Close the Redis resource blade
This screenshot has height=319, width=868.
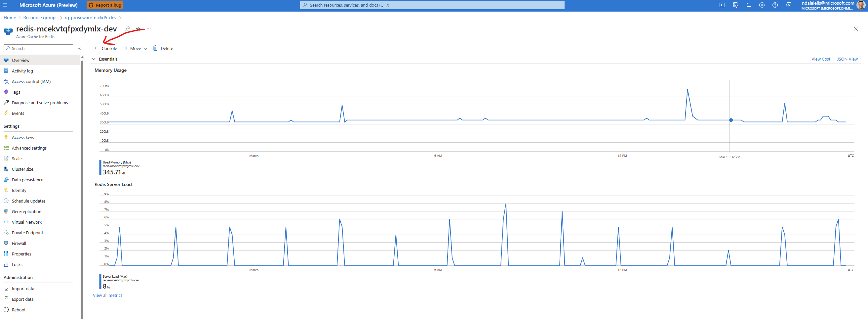(855, 29)
